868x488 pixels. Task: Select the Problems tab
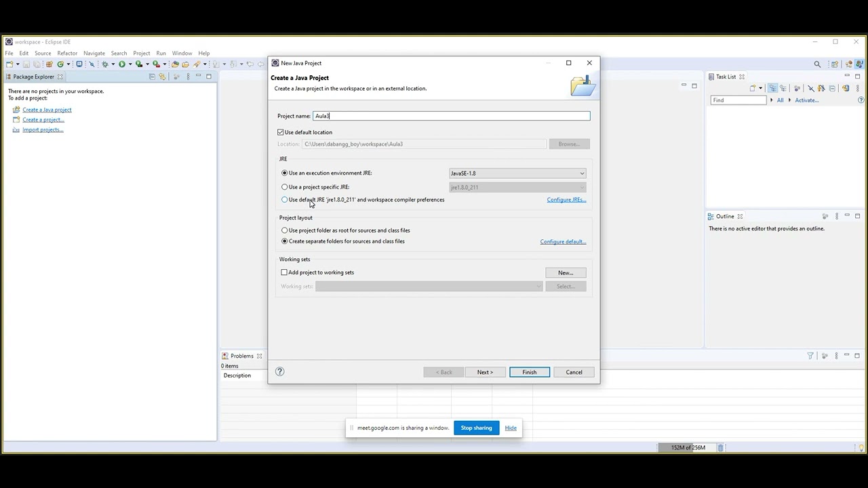[242, 356]
